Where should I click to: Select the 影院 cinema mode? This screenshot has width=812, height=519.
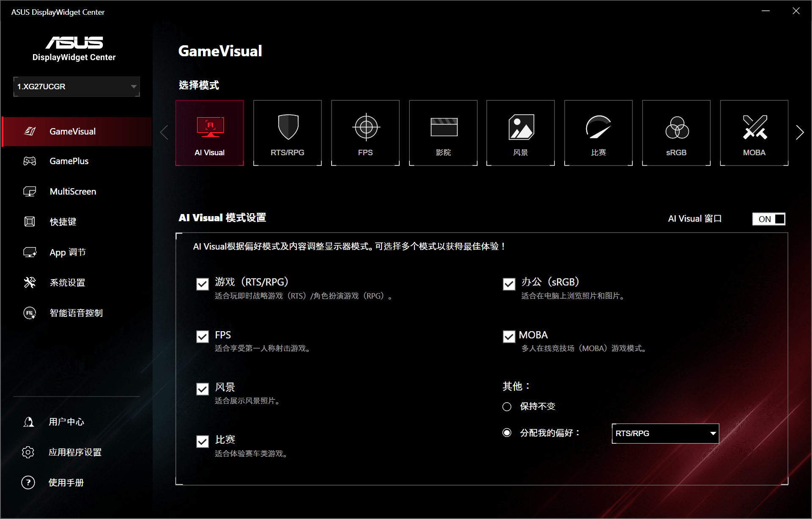[x=443, y=132]
